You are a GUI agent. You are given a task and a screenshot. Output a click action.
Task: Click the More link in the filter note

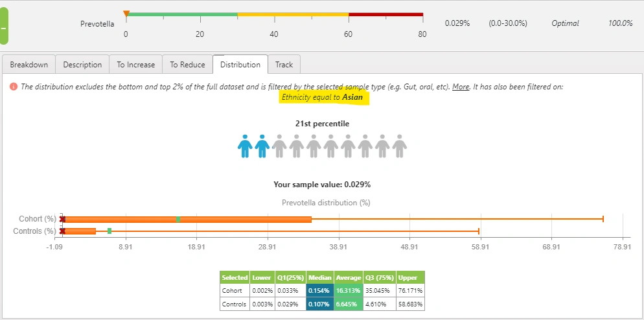tap(461, 87)
